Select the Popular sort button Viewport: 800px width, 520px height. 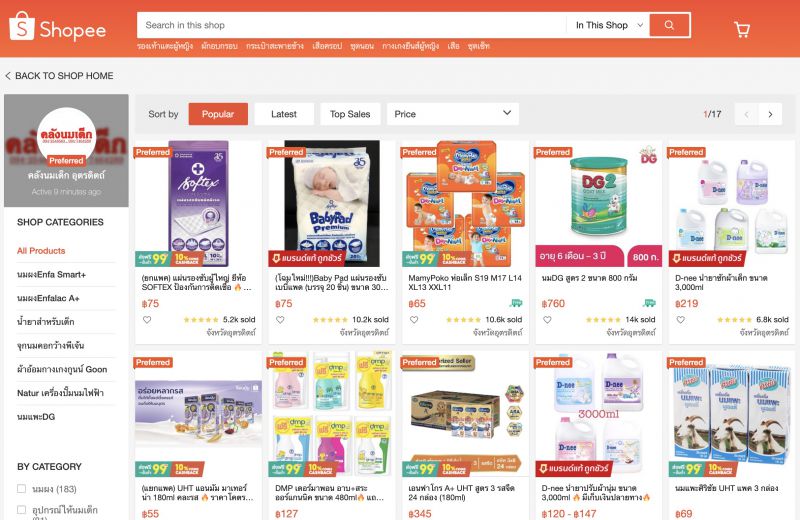[218, 114]
